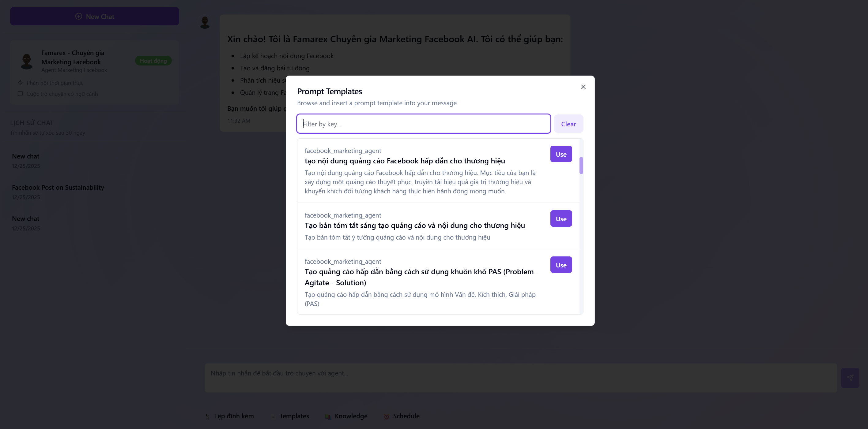868x429 pixels.
Task: Use the PAS khuôn khổ template
Action: pos(561,265)
